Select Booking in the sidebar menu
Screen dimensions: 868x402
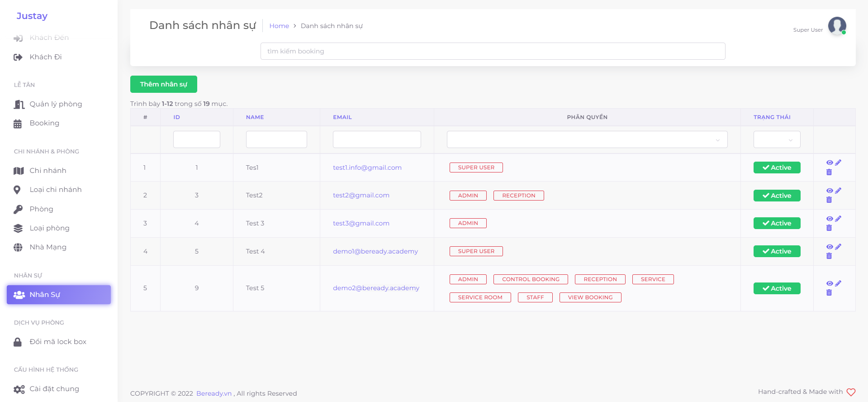tap(44, 123)
